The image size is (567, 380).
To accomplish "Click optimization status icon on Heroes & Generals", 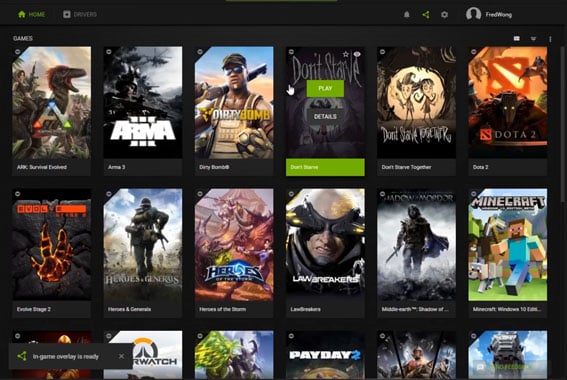I will pyautogui.click(x=108, y=194).
